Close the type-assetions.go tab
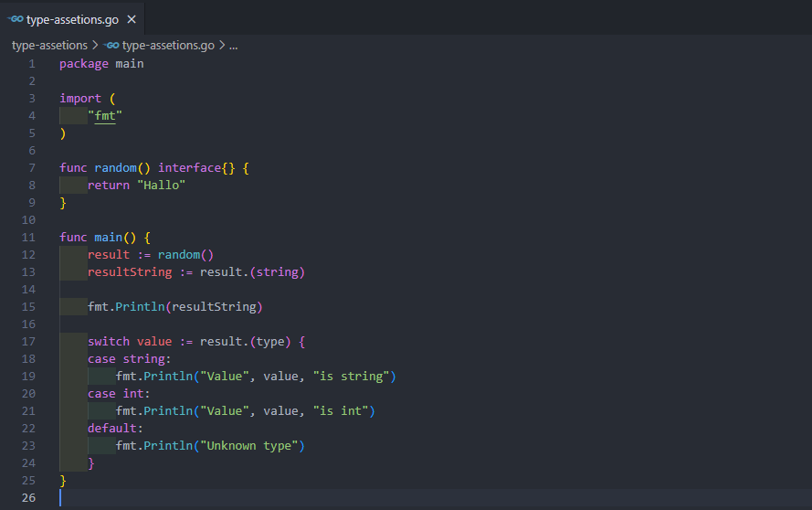The width and height of the screenshot is (812, 510). click(x=132, y=19)
